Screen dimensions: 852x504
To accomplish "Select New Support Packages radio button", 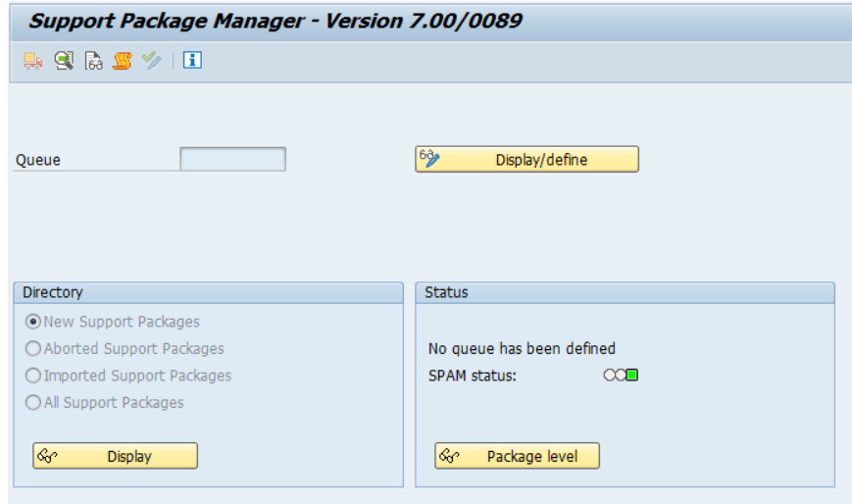I will coord(33,322).
